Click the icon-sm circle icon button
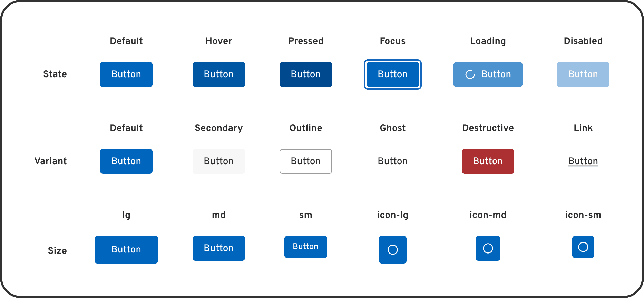This screenshot has width=644, height=298. click(583, 247)
